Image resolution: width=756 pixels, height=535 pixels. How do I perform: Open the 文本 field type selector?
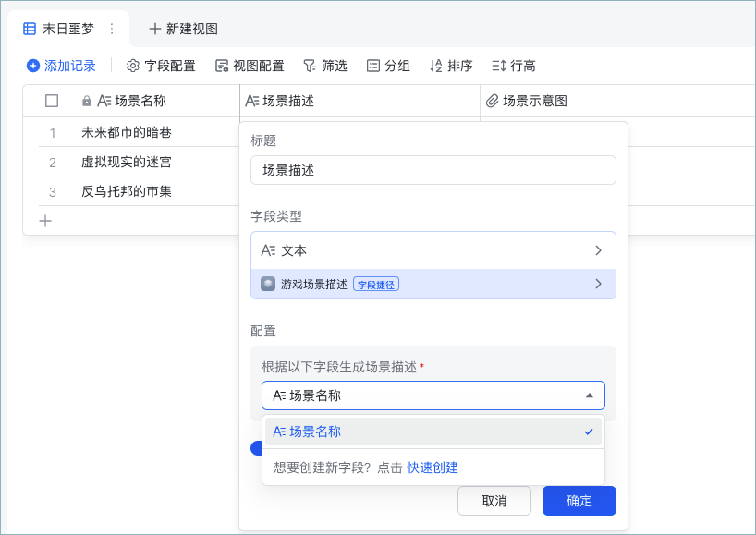tap(433, 250)
